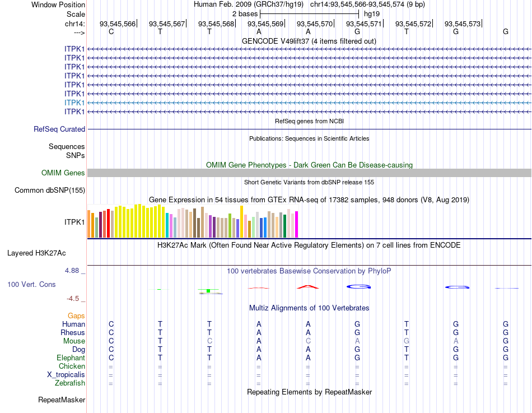Screen dimensions: 532x413
Task: Click the 2 bases scale text
Action: (245, 14)
